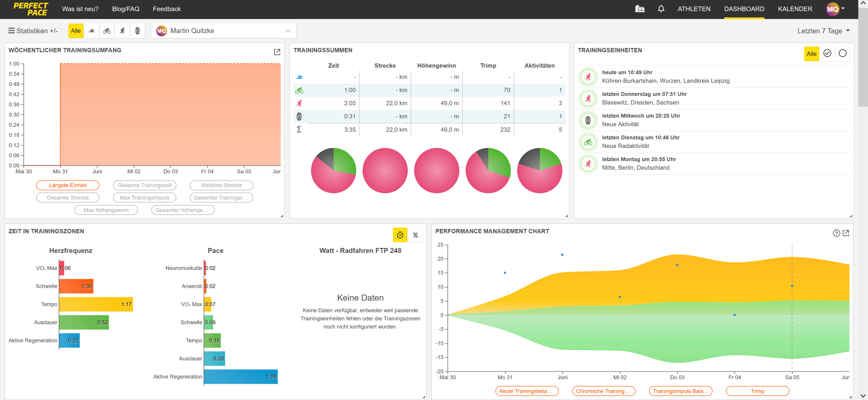
Task: Select the Gesamter Höhenge… metric
Action: point(183,210)
